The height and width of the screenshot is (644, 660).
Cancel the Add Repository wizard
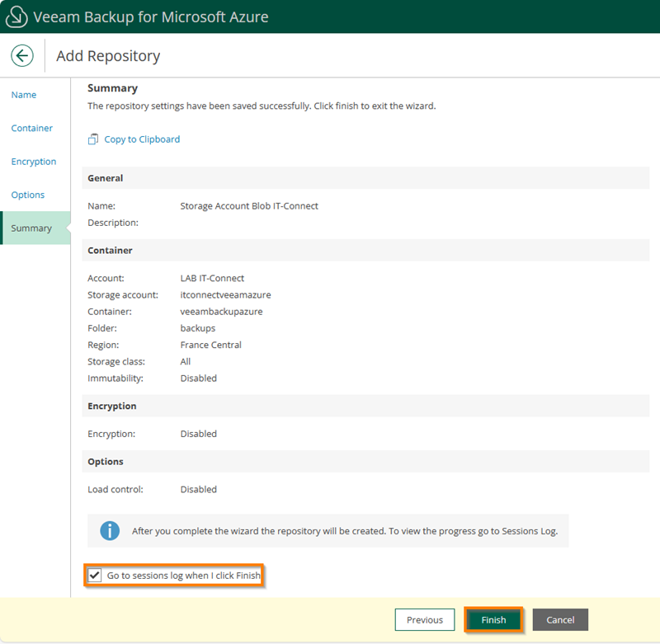click(x=560, y=620)
